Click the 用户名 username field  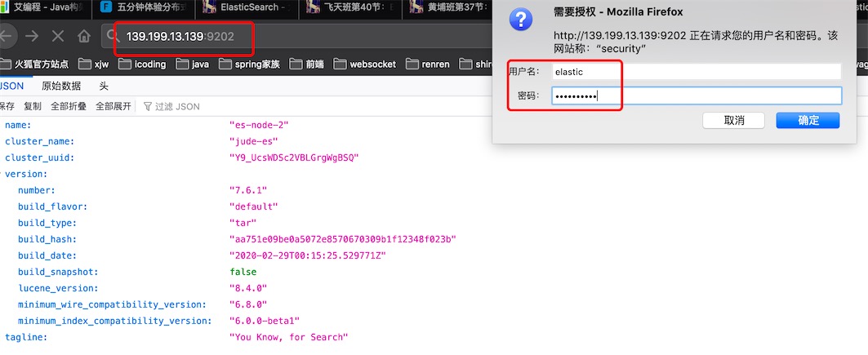(x=696, y=71)
